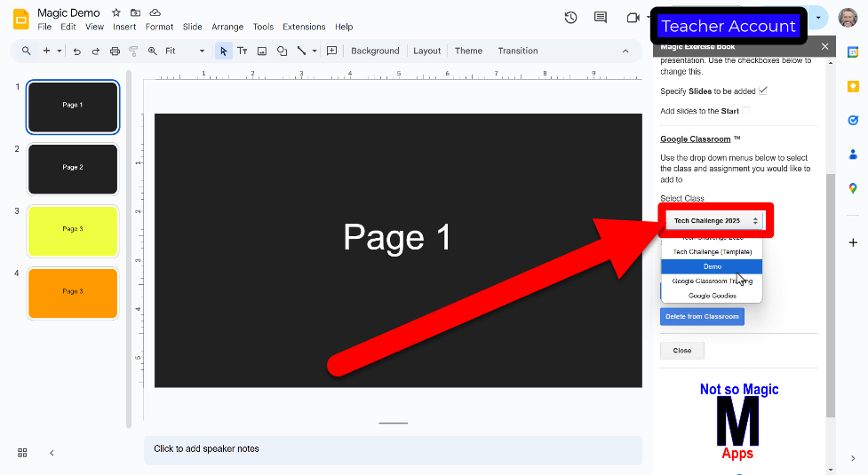Viewport: 868px width, 475px height.
Task: Click the Delete from Classroom button
Action: (x=702, y=316)
